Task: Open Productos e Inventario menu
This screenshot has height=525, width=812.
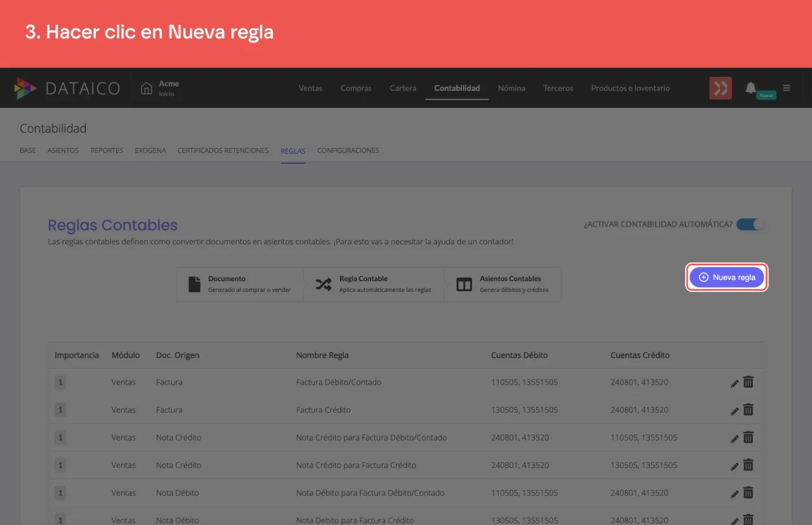Action: click(x=631, y=88)
